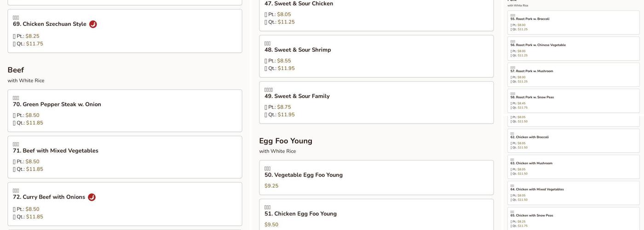Select Vegetable Egg Foo Young
The image size is (644, 230).
(x=304, y=175)
